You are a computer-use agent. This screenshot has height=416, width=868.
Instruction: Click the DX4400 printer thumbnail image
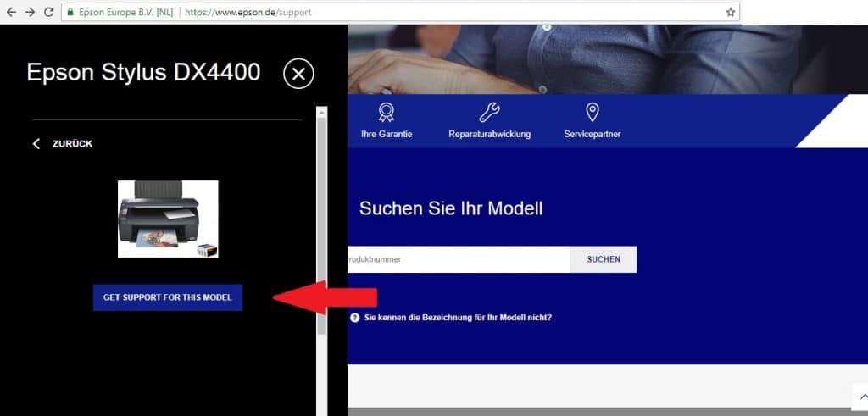[168, 219]
